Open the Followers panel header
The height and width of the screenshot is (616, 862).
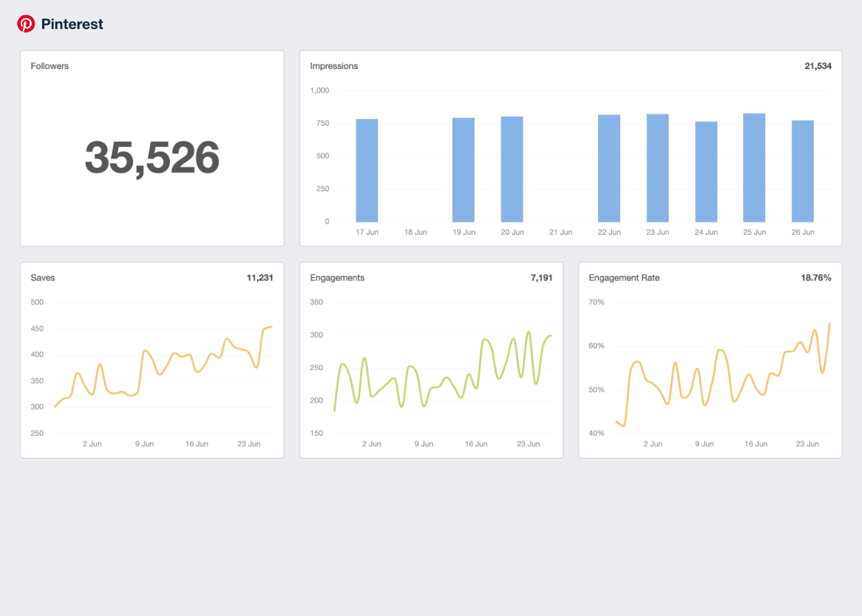[x=49, y=66]
